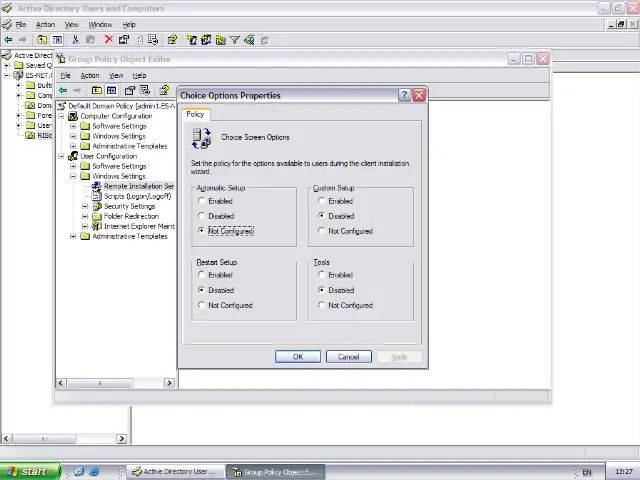Image resolution: width=640 pixels, height=480 pixels.
Task: Toggle console tree icon in Active Directory toolbar
Action: point(57,40)
